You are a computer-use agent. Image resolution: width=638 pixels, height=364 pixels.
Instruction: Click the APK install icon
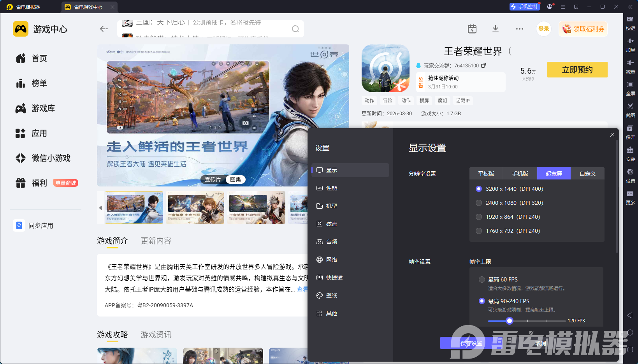click(630, 150)
